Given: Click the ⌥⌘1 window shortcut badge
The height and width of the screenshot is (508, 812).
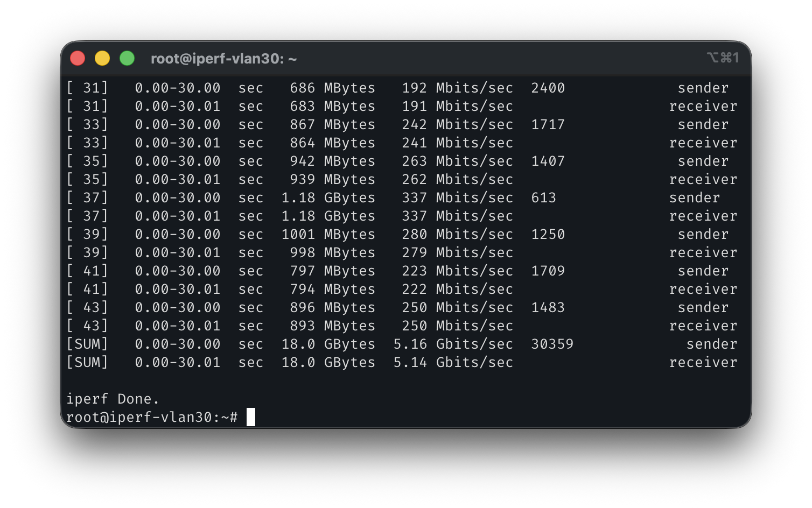Looking at the screenshot, I should click(724, 58).
